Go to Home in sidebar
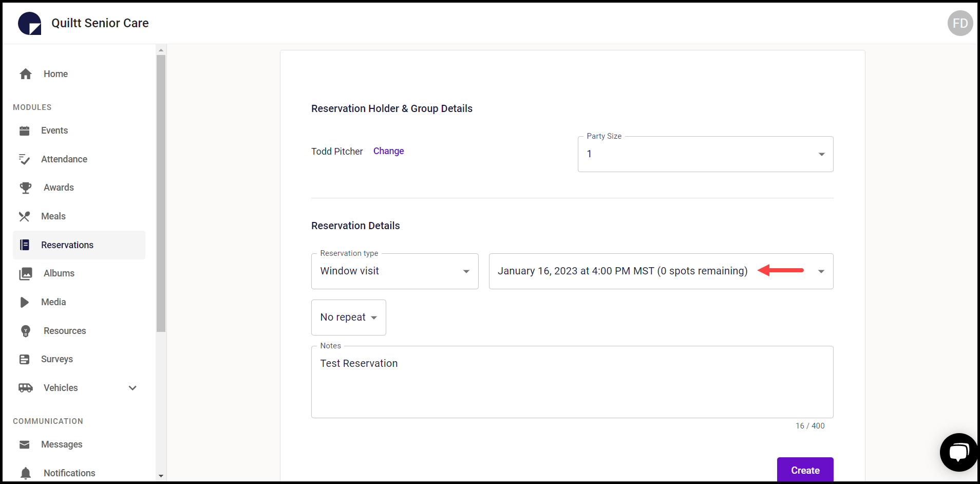 click(x=79, y=74)
